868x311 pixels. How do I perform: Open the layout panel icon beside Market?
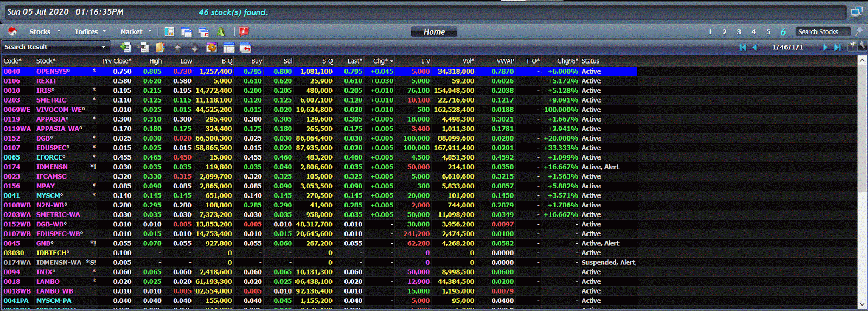coord(169,31)
